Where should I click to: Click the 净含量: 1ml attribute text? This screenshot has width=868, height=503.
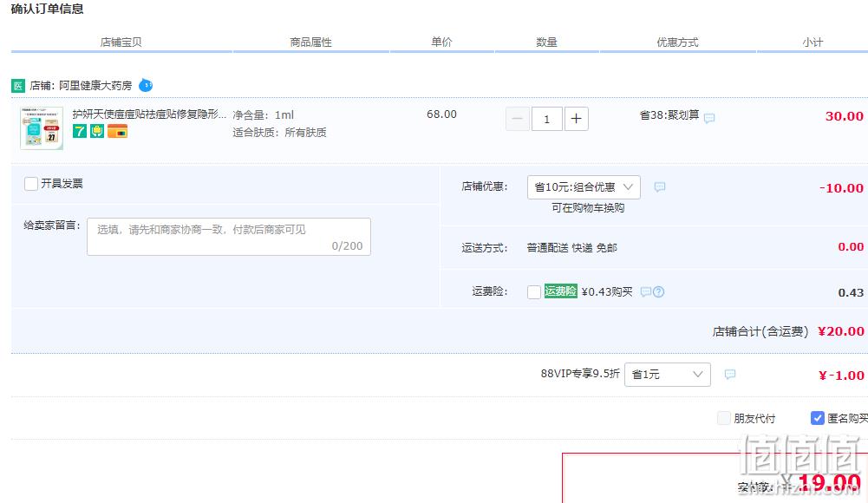coord(264,115)
